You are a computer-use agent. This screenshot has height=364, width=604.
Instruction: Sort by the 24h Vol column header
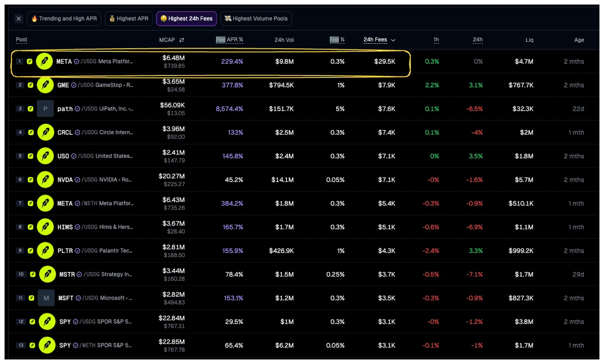pos(284,40)
